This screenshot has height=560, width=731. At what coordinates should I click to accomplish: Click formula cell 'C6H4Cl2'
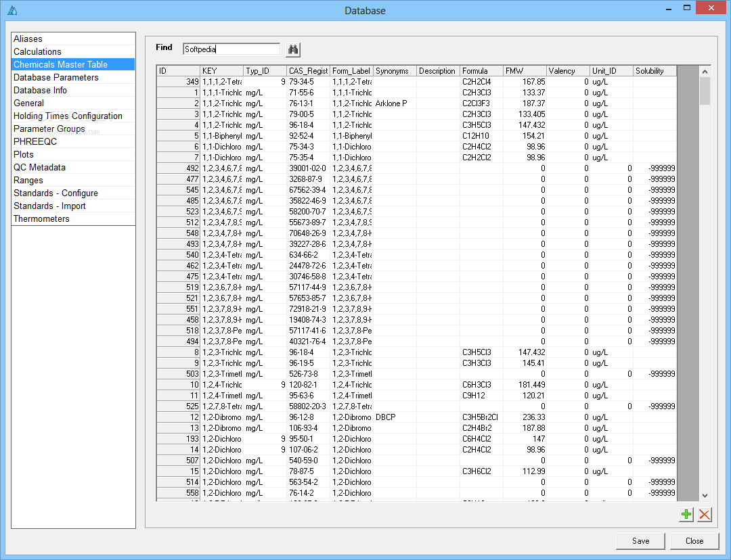tap(482, 439)
